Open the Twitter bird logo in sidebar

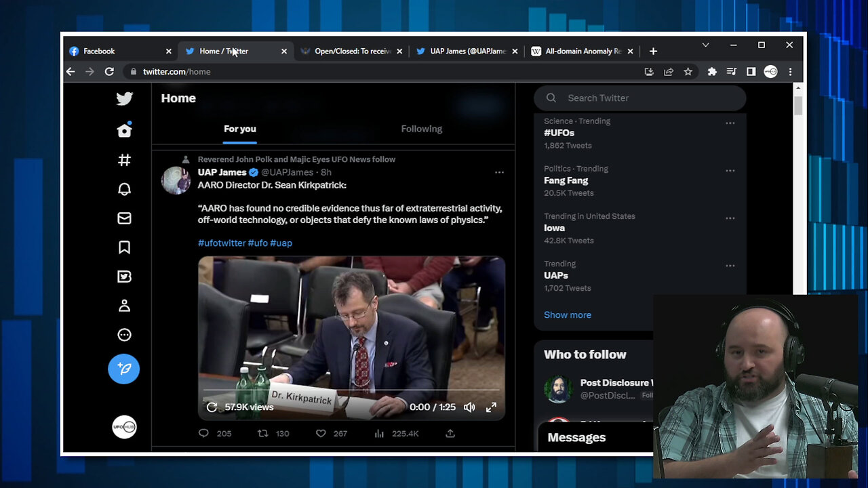[x=124, y=99]
